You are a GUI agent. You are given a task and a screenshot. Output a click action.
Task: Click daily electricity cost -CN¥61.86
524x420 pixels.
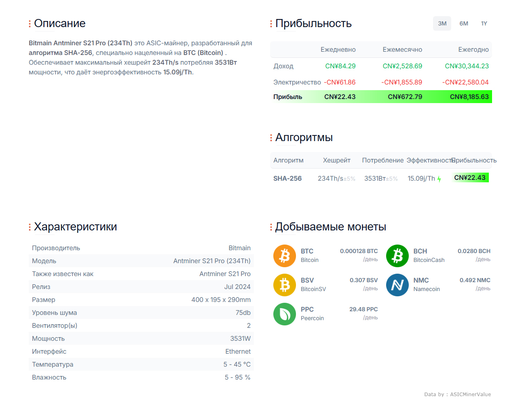[340, 82]
